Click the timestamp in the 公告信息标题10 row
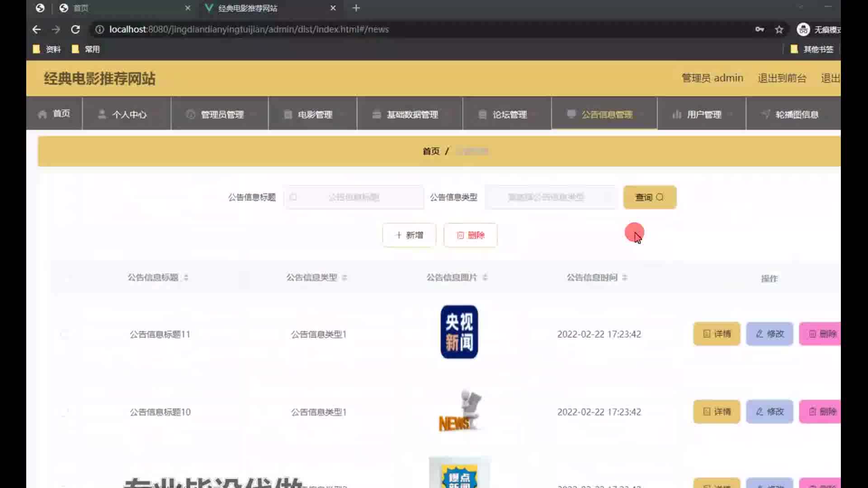Screen dimensions: 868x488 tap(599, 412)
